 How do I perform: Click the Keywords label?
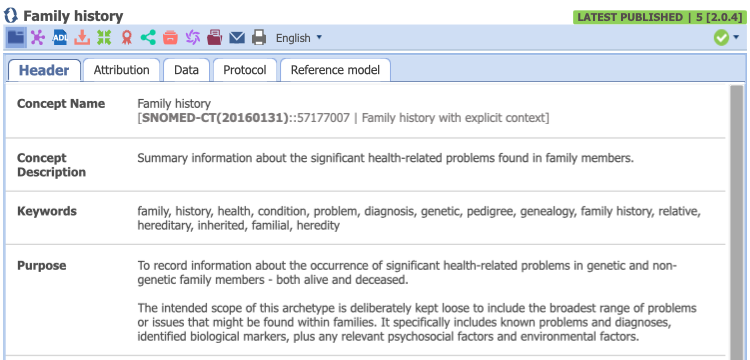tap(47, 211)
